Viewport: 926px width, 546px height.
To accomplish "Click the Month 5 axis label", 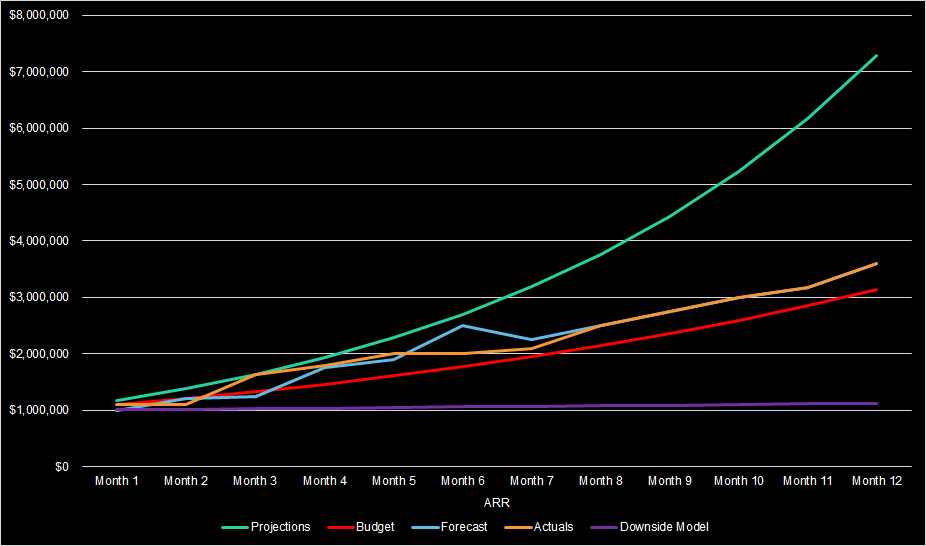I will 394,481.
